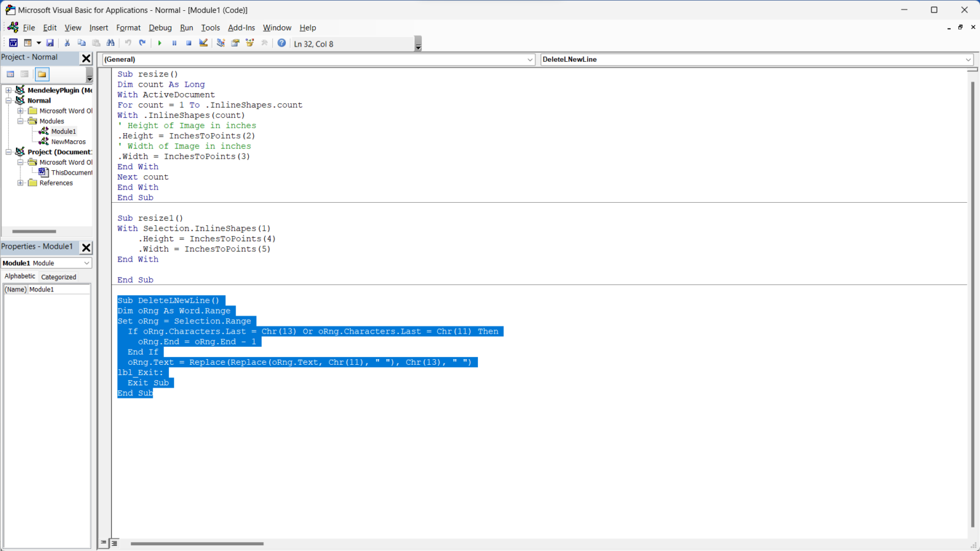
Task: Select NewMacros module in project tree
Action: tap(68, 142)
